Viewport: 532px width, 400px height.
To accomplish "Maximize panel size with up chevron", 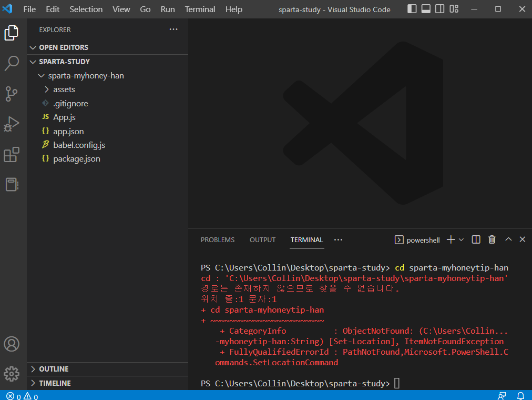I will tap(508, 239).
